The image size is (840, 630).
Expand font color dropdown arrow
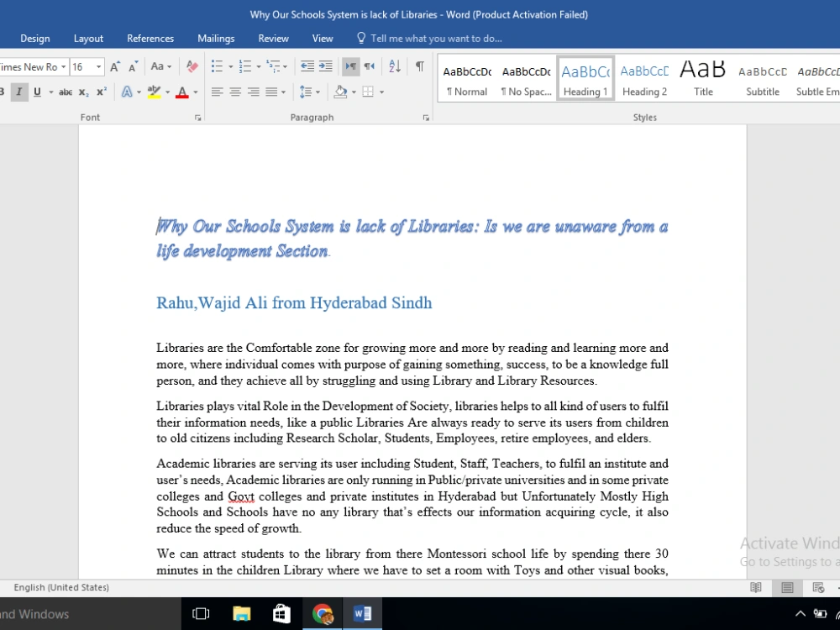[x=196, y=92]
